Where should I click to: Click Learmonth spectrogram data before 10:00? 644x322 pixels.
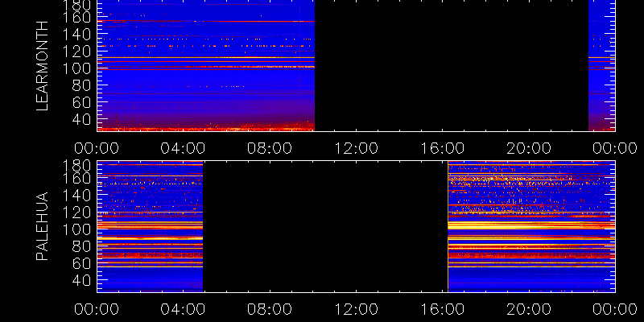coord(206,66)
